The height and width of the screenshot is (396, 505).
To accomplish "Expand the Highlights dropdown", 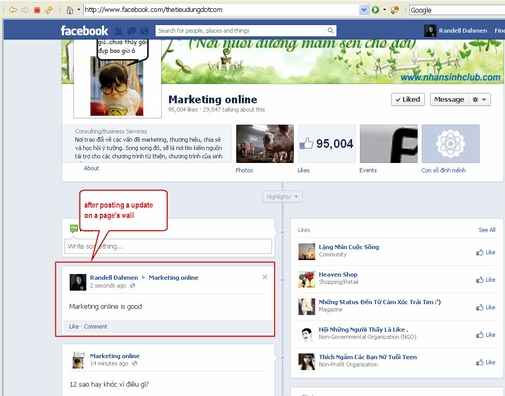I will click(x=282, y=197).
